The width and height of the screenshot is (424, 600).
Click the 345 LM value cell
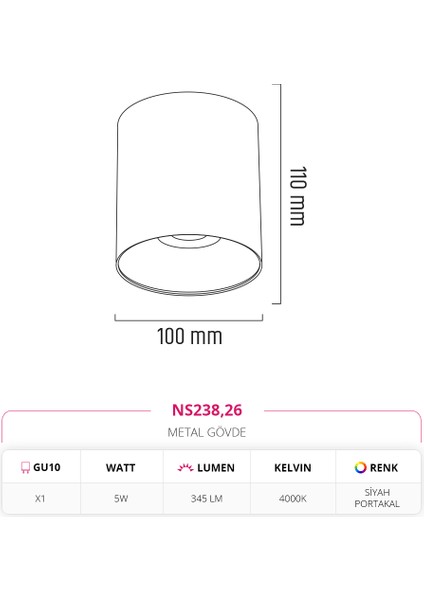tap(207, 498)
